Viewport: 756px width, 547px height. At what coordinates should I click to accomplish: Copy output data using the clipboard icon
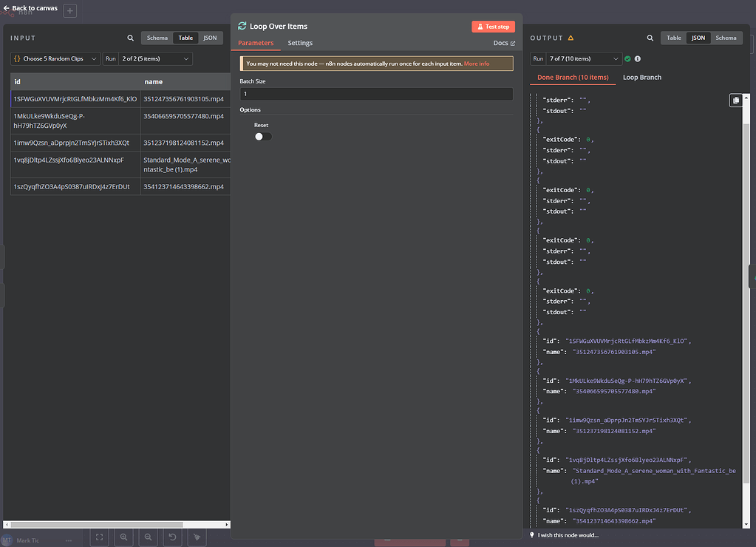click(735, 100)
